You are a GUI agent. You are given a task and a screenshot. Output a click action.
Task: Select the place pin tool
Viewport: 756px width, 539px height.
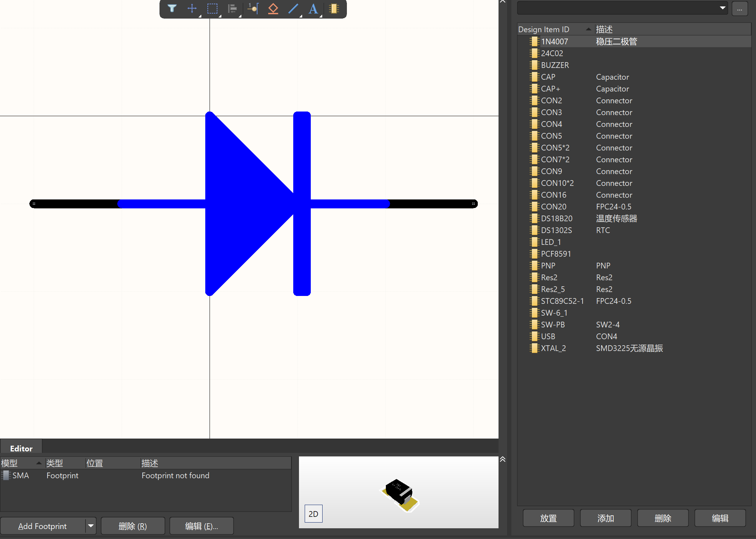click(253, 9)
